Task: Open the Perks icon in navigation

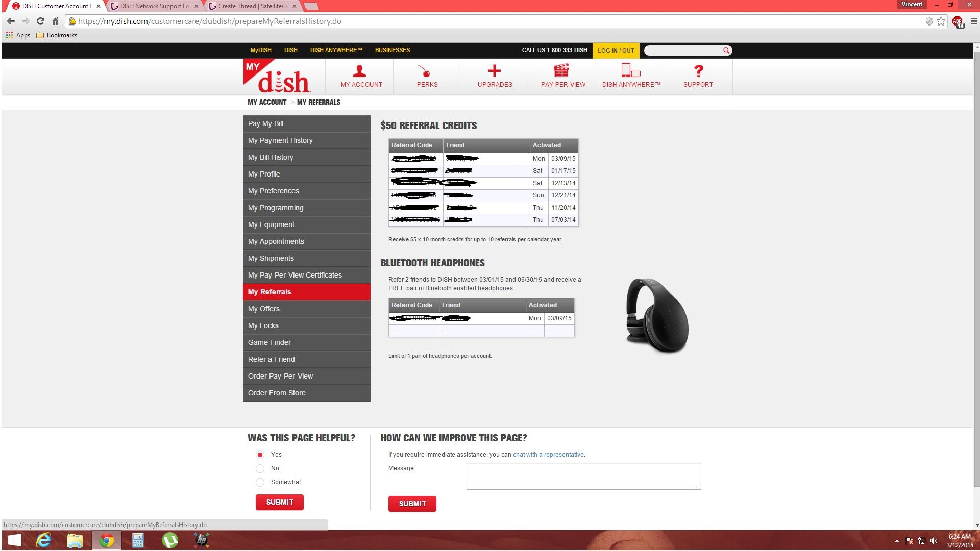Action: 425,71
